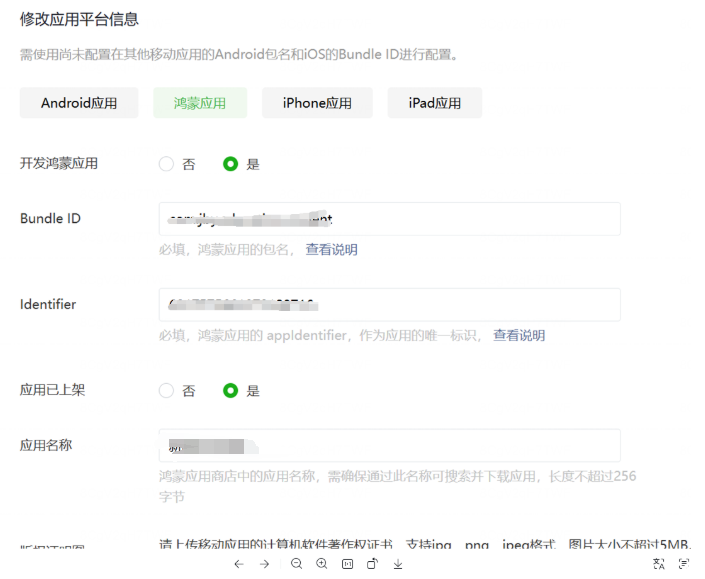Select 是 for 开发鸿蒙应用
The height and width of the screenshot is (579, 705).
click(x=231, y=164)
